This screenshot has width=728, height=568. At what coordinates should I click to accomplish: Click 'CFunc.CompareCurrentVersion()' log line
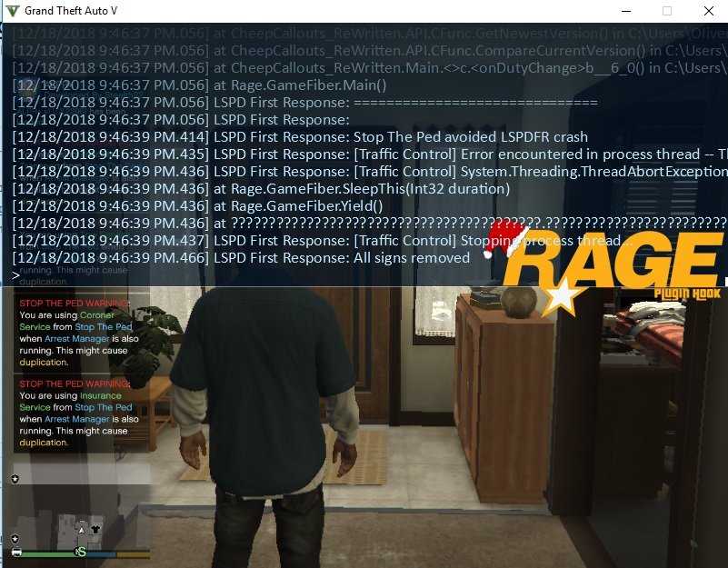(370, 51)
